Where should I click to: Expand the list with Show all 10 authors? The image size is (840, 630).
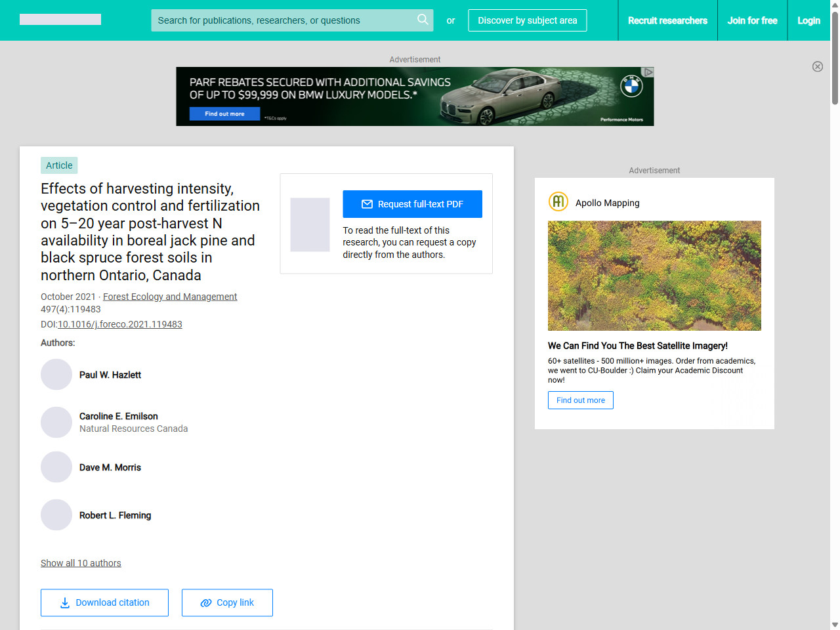[81, 563]
